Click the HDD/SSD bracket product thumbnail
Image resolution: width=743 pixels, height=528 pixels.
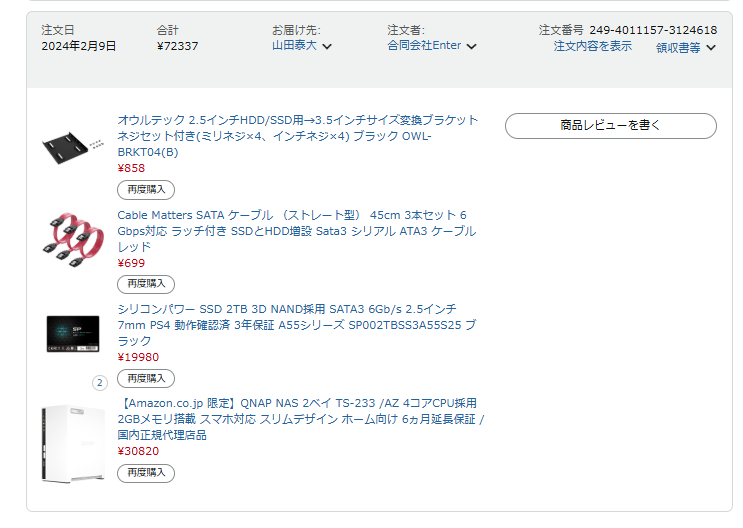pos(72,146)
